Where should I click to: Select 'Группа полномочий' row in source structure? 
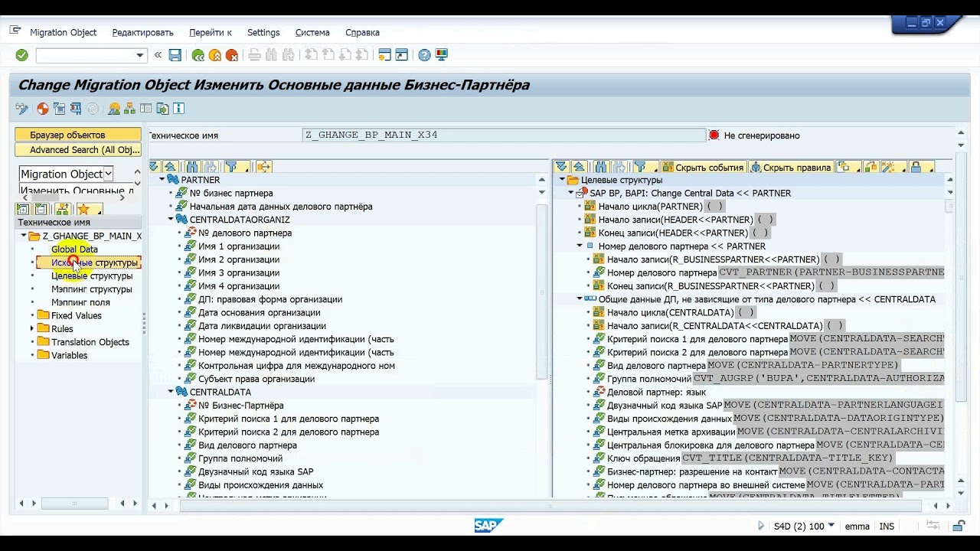point(240,458)
